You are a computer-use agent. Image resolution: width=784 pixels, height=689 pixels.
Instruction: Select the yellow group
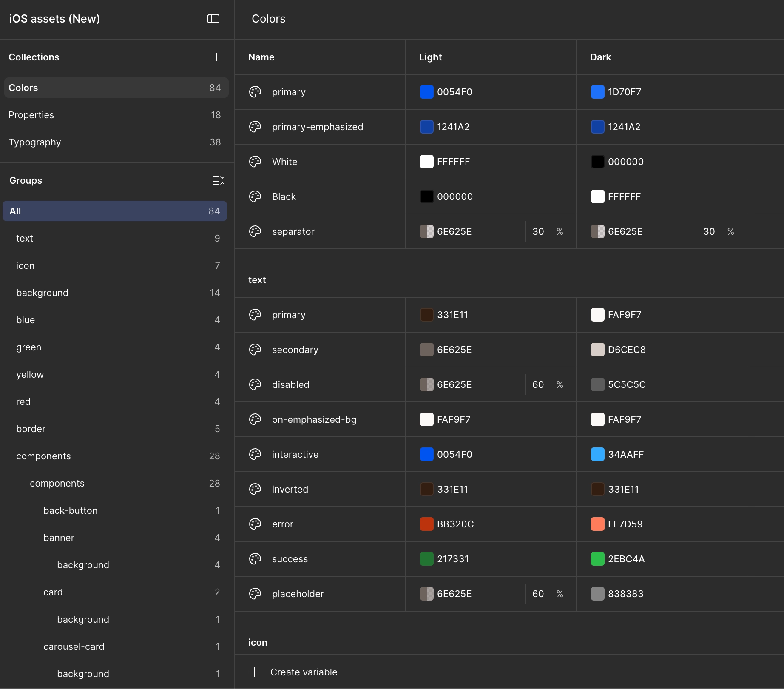[115, 374]
